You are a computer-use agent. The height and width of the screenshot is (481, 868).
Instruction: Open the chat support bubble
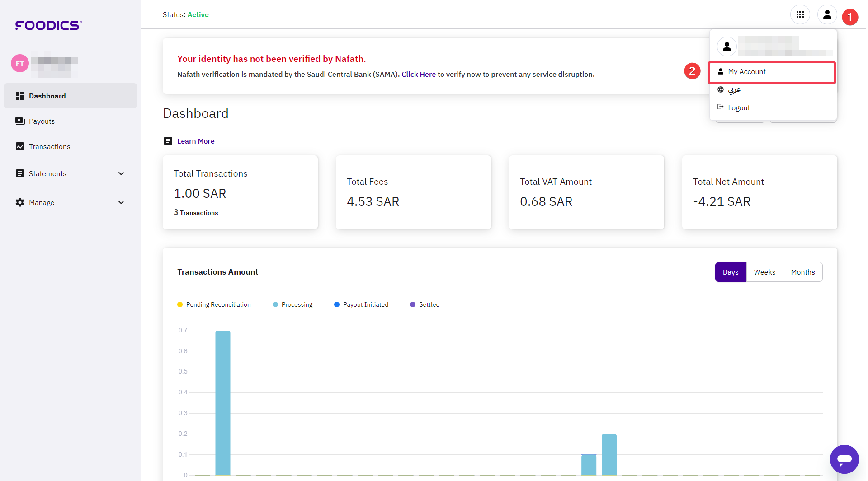(x=844, y=459)
